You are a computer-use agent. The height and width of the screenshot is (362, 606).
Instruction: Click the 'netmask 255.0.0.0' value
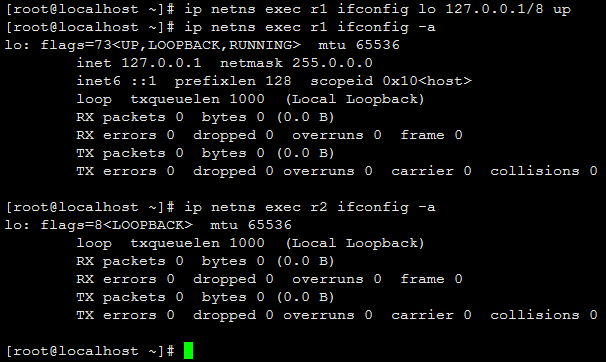tap(296, 63)
